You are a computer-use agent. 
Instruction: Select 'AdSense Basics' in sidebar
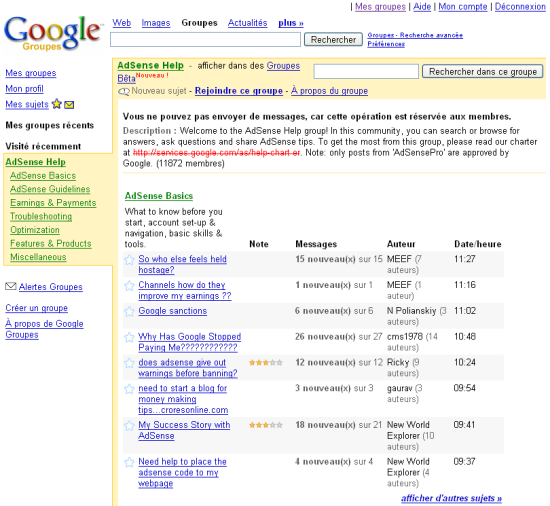tap(43, 176)
